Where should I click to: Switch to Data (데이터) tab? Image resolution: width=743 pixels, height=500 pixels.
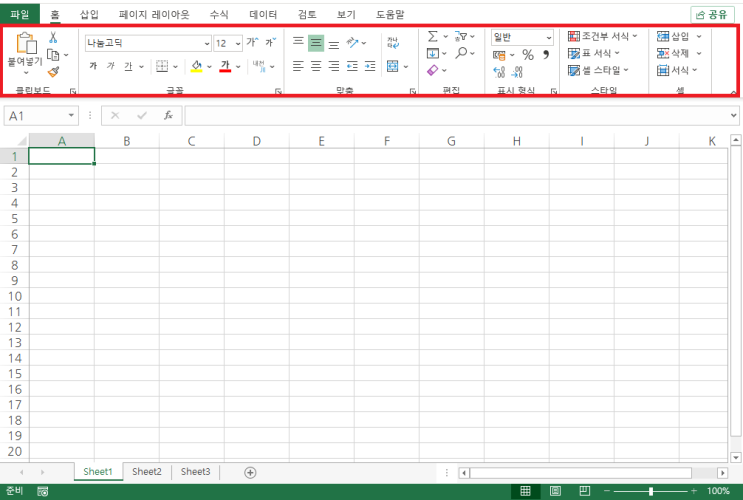263,14
